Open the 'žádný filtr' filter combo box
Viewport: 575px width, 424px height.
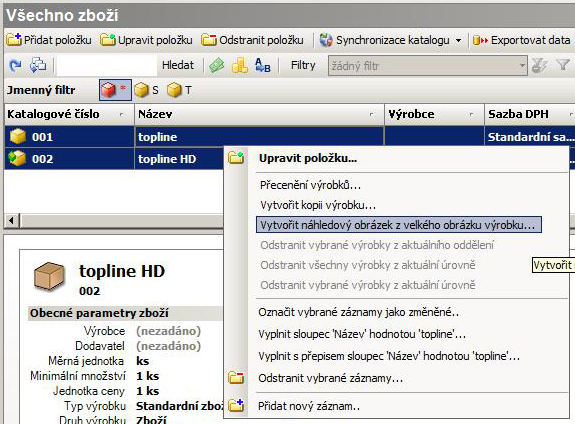click(428, 66)
